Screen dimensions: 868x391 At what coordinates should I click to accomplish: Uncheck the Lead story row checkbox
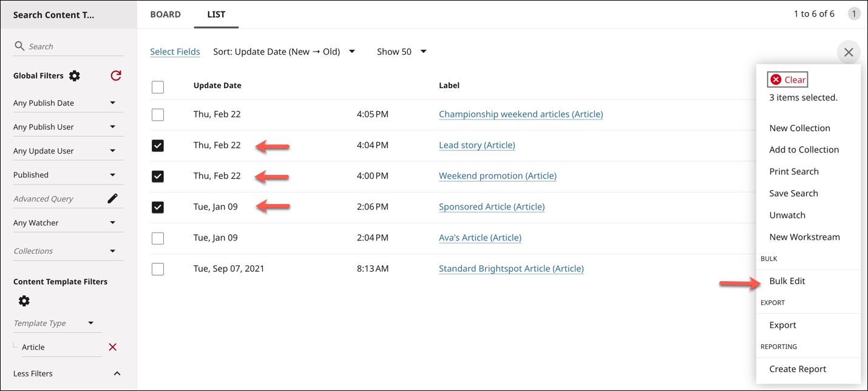pos(158,146)
